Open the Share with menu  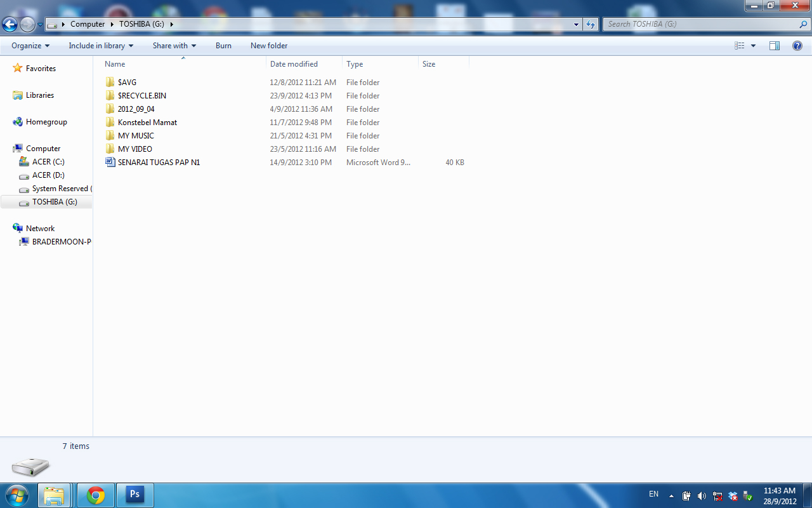coord(173,45)
